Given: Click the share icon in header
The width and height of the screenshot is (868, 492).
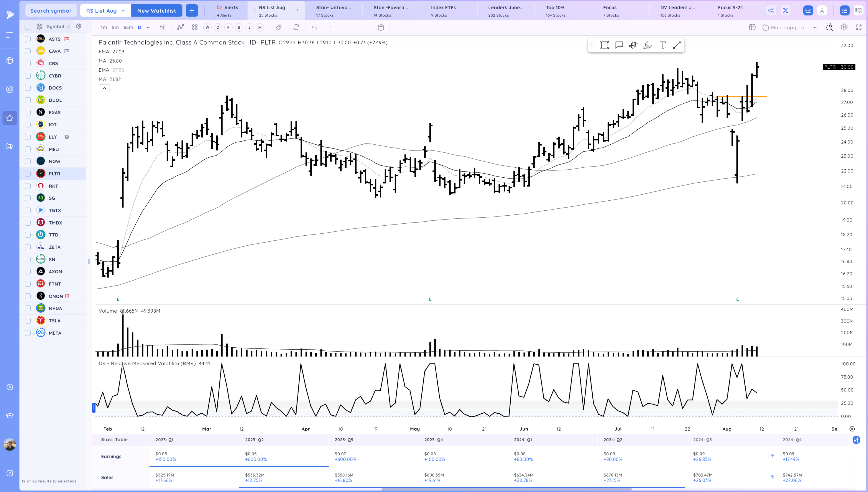Looking at the screenshot, I should coord(771,10).
